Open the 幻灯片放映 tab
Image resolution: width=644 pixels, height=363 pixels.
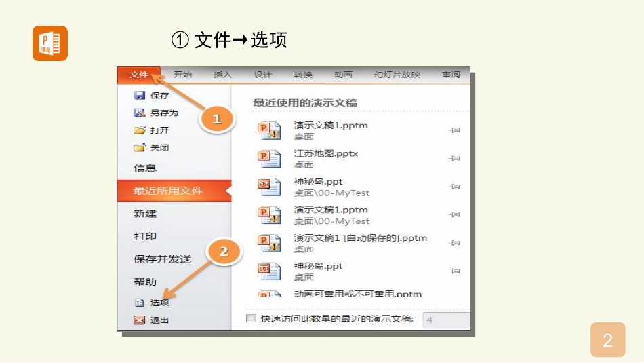pyautogui.click(x=397, y=75)
